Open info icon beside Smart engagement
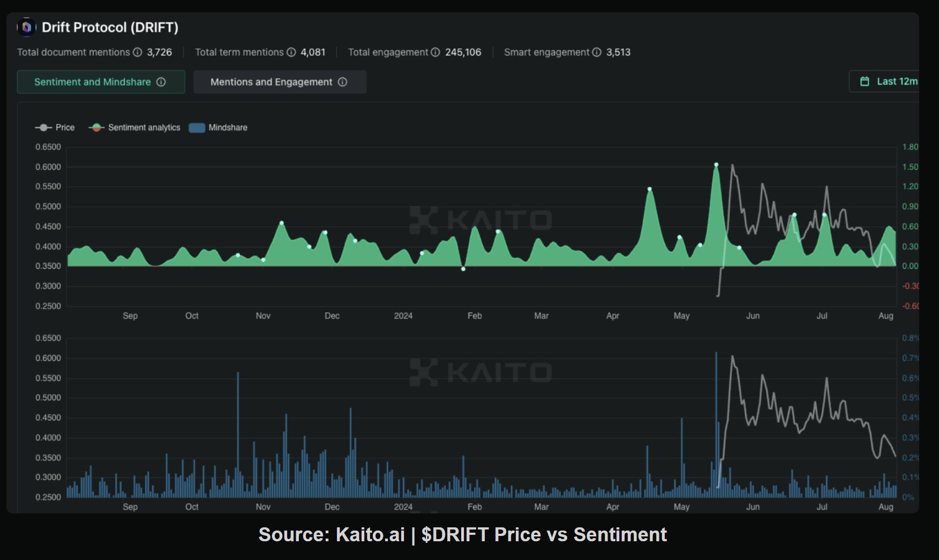 [x=597, y=52]
